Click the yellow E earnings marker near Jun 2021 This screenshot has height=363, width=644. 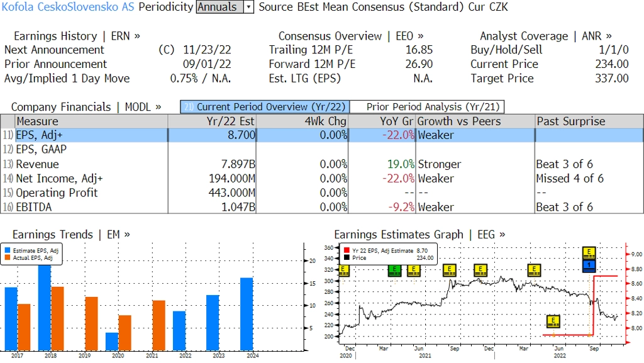click(x=414, y=270)
